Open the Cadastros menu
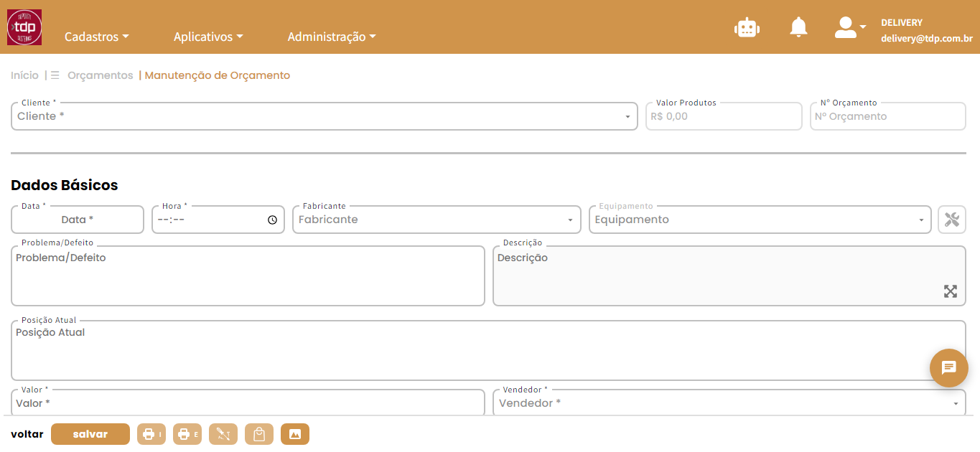 (97, 37)
